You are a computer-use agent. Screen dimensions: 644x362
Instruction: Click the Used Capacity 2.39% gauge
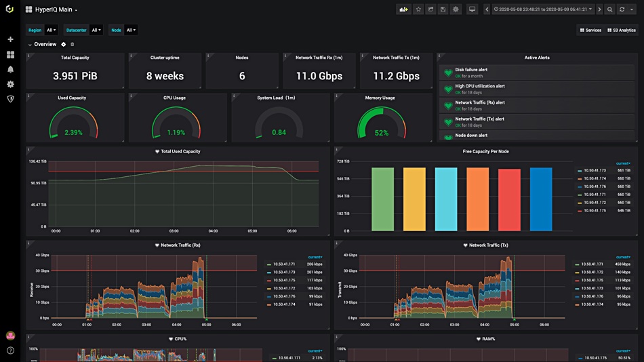click(73, 123)
